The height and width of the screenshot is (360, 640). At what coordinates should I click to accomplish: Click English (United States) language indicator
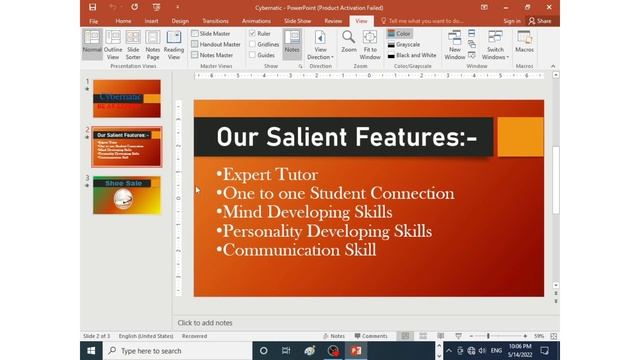[x=146, y=336]
